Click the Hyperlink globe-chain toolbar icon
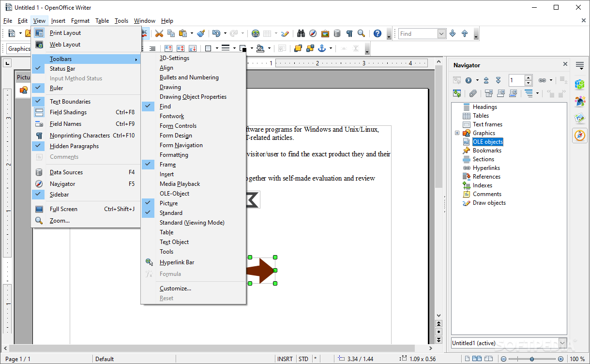 pyautogui.click(x=256, y=33)
